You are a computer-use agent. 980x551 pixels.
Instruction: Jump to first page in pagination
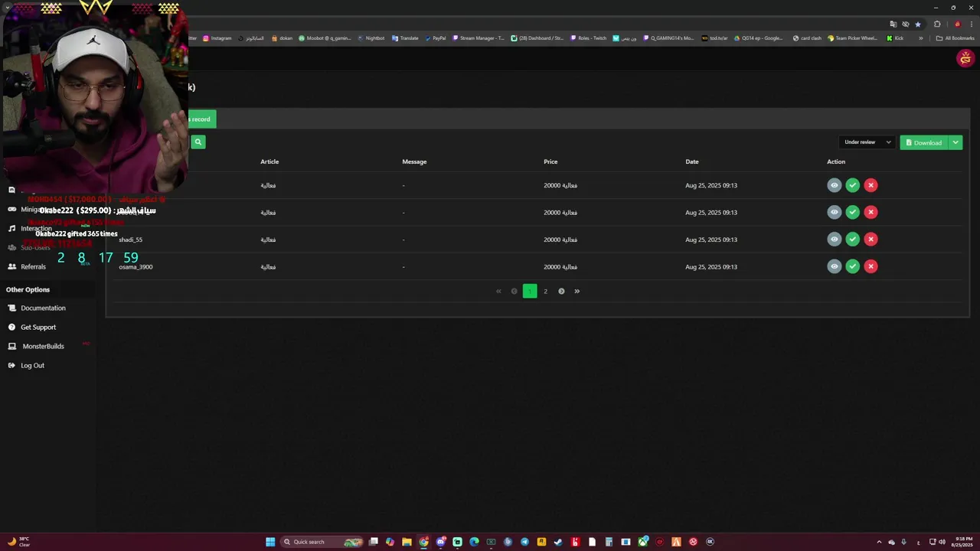498,291
